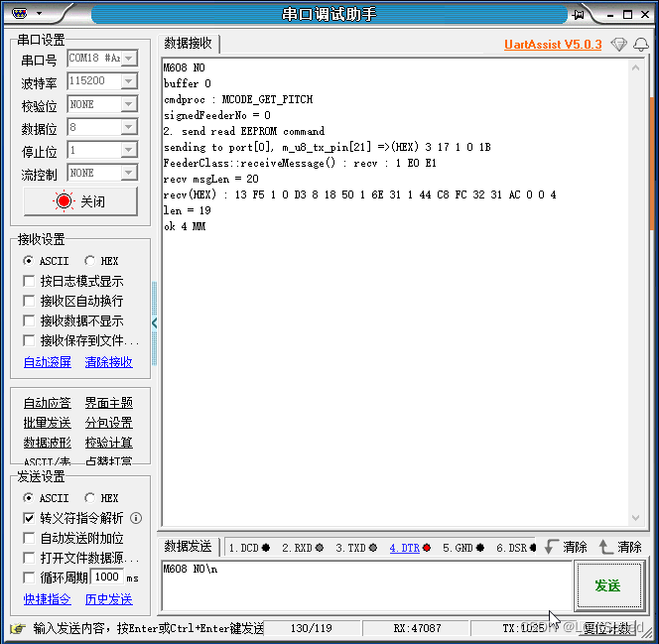
Task: Click the 'recv msgLen = 20' log line
Action: pyautogui.click(x=211, y=180)
